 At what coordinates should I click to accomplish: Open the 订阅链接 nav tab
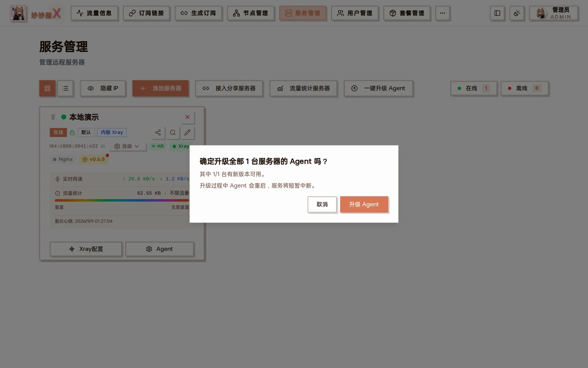pos(146,13)
